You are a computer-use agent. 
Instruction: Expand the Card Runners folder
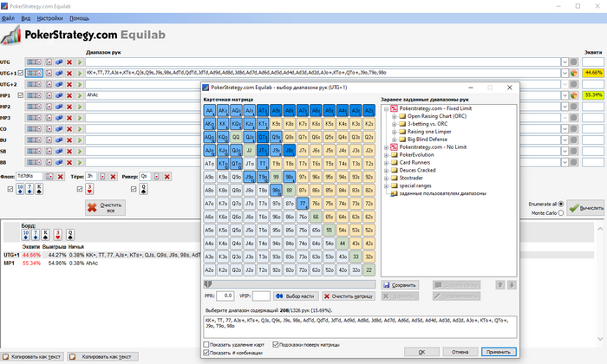click(x=386, y=163)
